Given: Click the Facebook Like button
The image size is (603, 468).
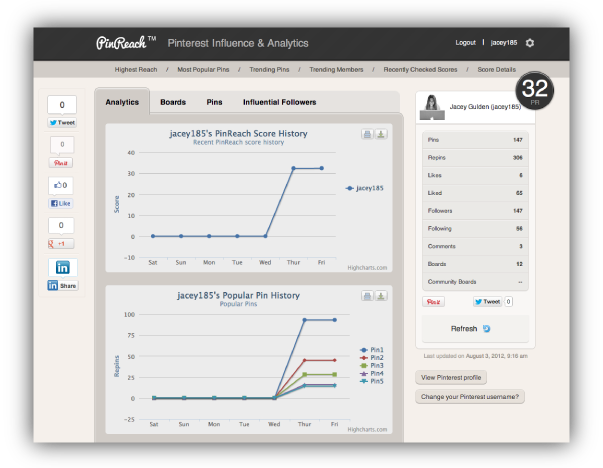Looking at the screenshot, I should tap(61, 203).
